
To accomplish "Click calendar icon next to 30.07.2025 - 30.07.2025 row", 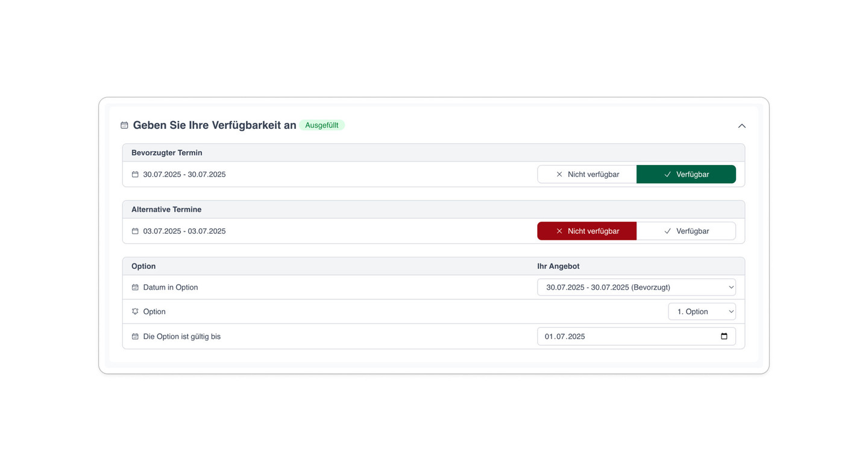I will tap(135, 175).
